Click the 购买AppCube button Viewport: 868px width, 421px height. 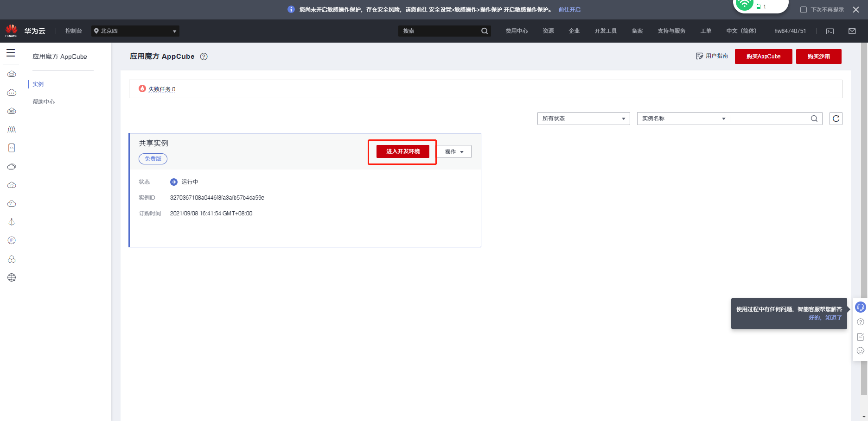(764, 57)
